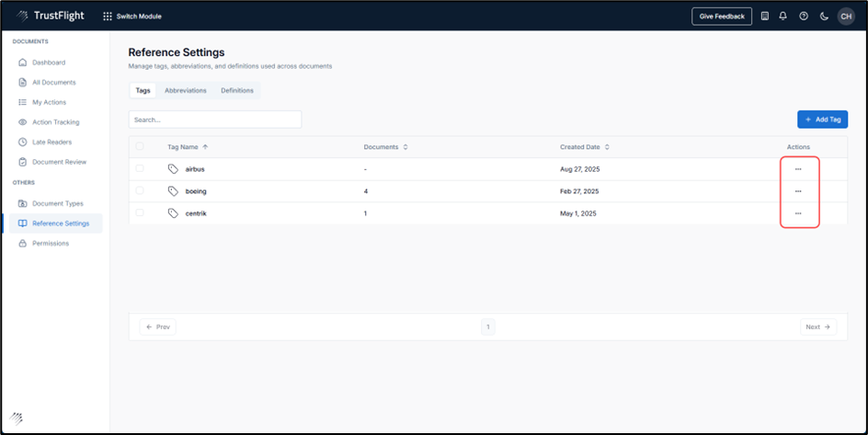Check the box for centrik tag

(140, 213)
